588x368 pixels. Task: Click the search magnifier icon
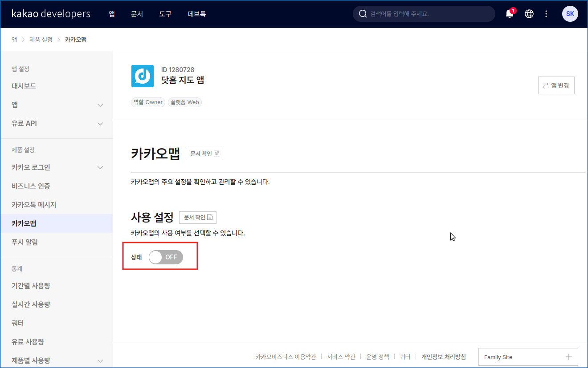pyautogui.click(x=363, y=14)
